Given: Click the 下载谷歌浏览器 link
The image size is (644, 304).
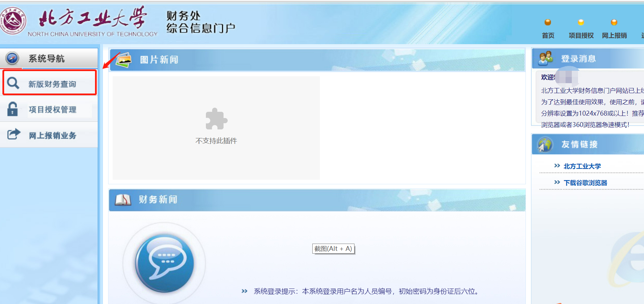Looking at the screenshot, I should [x=585, y=183].
